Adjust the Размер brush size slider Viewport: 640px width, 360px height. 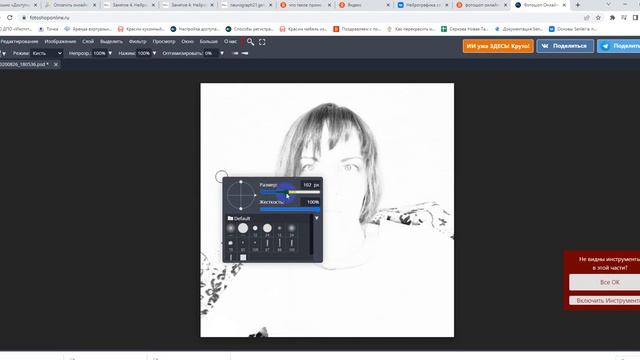290,192
